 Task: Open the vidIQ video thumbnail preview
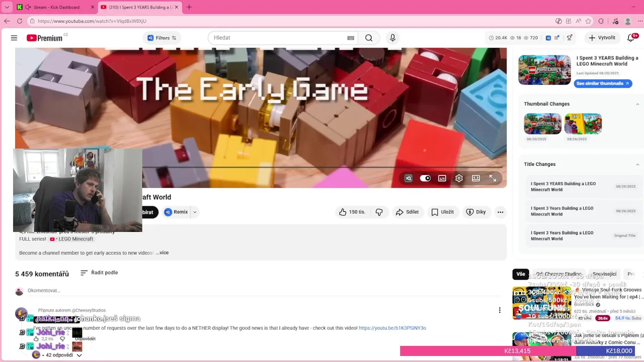(x=544, y=70)
